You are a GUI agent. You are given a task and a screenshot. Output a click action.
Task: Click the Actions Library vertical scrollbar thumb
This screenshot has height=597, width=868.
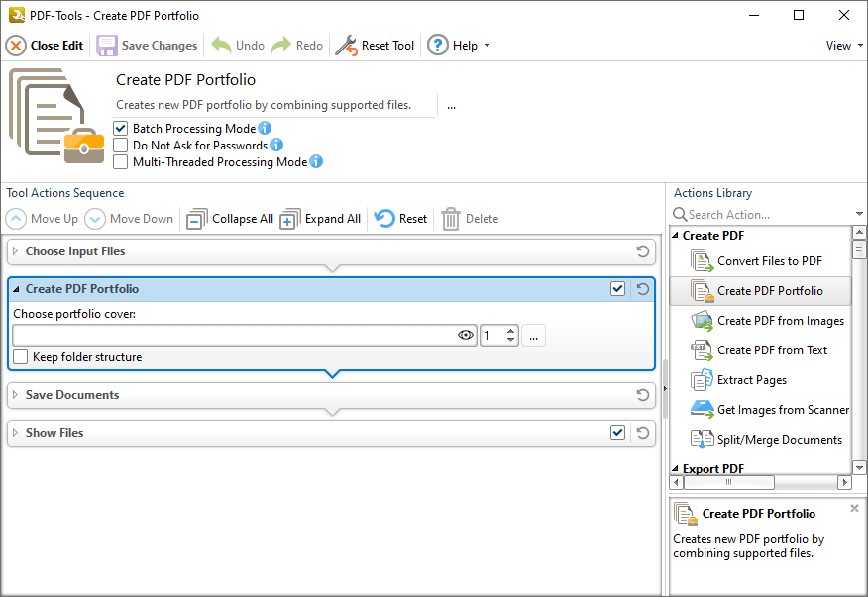coord(859,249)
